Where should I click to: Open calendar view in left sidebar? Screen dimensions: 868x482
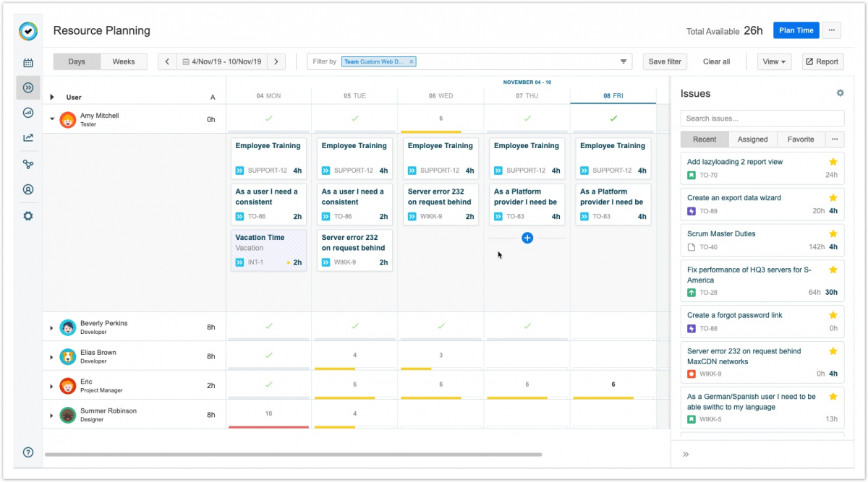pyautogui.click(x=28, y=63)
